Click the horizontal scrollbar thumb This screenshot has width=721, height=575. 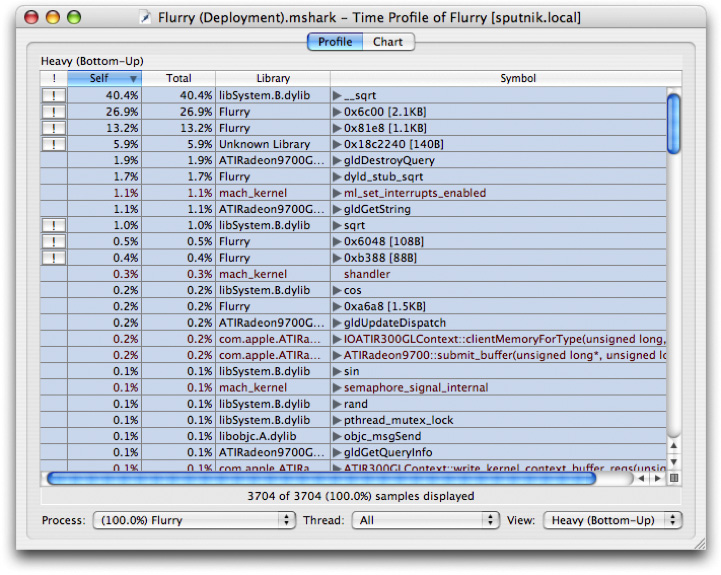(x=320, y=478)
